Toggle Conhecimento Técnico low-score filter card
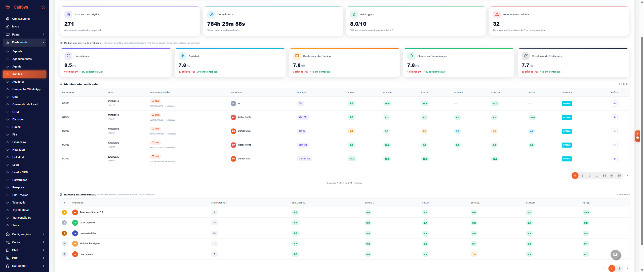Screen dimensions: 644x272 (345, 63)
